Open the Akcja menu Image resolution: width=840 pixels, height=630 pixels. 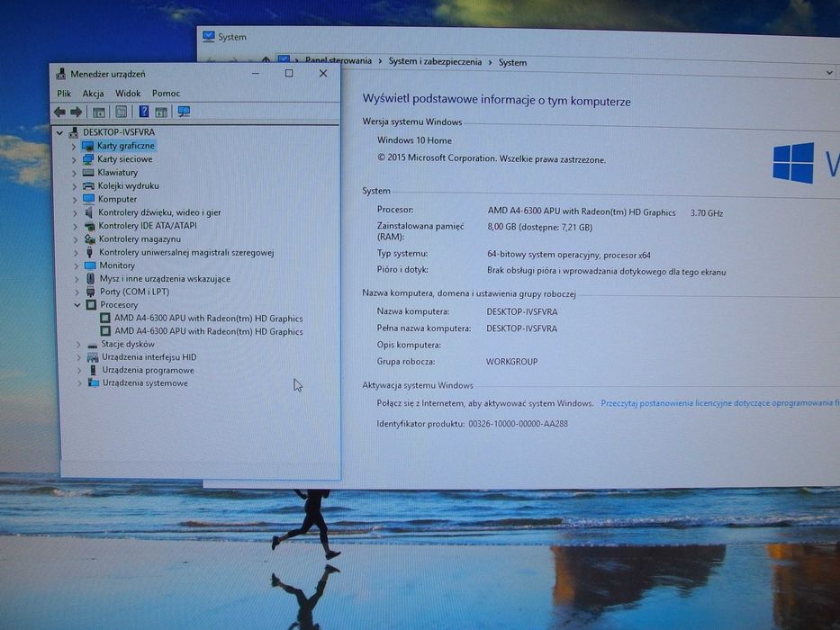point(93,94)
